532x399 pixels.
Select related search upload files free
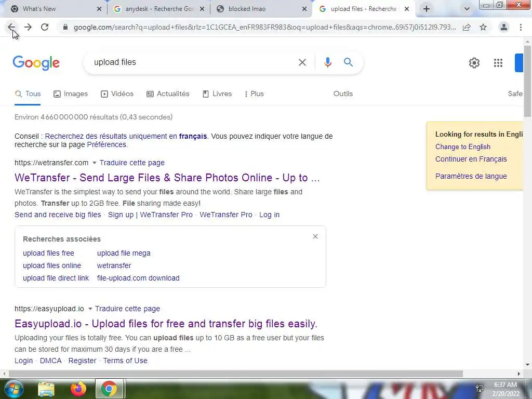(48, 253)
